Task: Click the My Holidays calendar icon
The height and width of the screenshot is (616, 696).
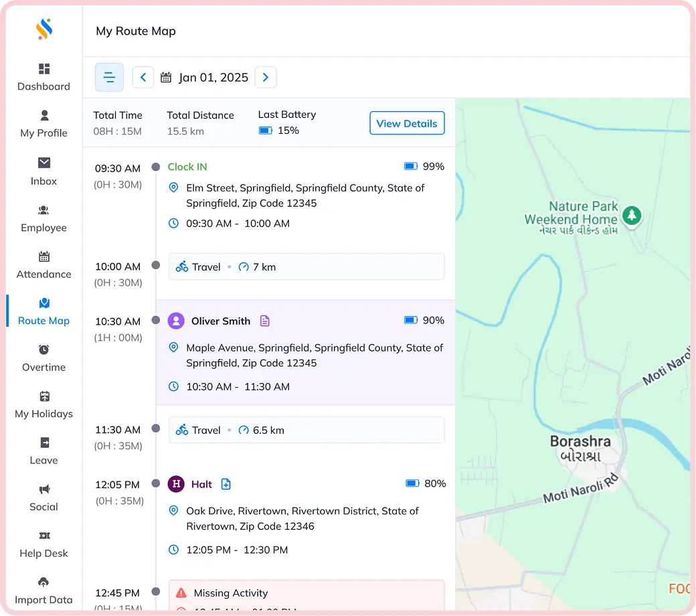Action: click(44, 396)
